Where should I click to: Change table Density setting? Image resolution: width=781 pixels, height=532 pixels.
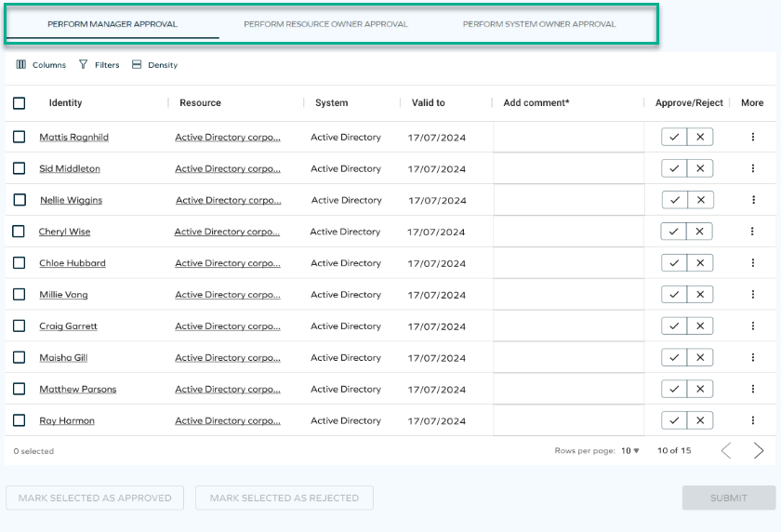tap(154, 65)
